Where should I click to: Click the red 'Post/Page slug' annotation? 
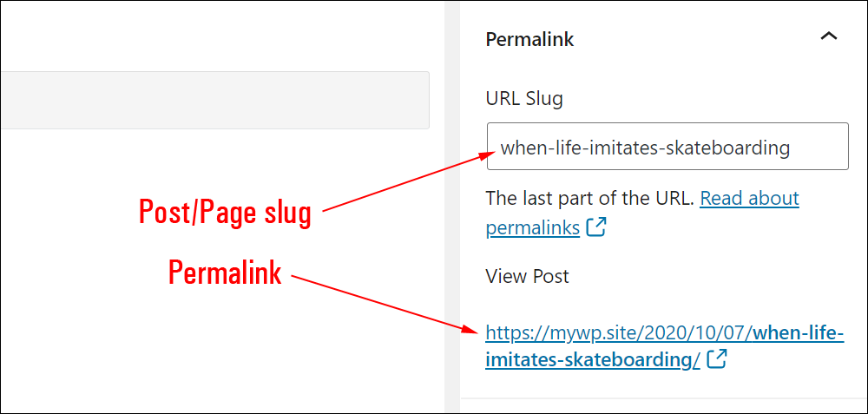pos(225,214)
